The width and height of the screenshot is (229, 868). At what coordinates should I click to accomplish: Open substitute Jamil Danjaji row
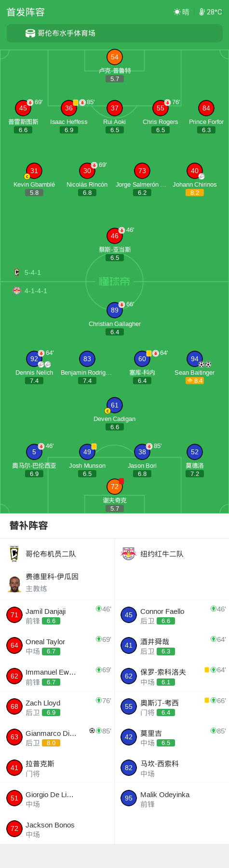click(x=57, y=615)
